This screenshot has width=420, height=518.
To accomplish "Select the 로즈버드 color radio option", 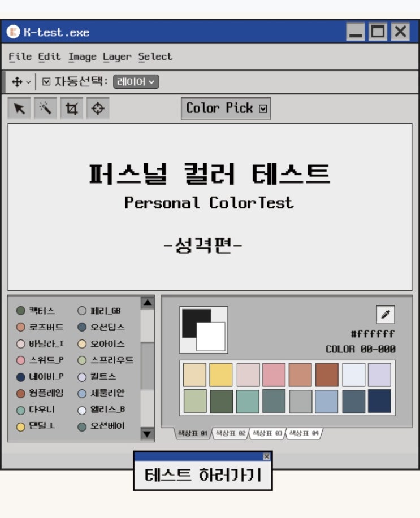I will pyautogui.click(x=21, y=327).
